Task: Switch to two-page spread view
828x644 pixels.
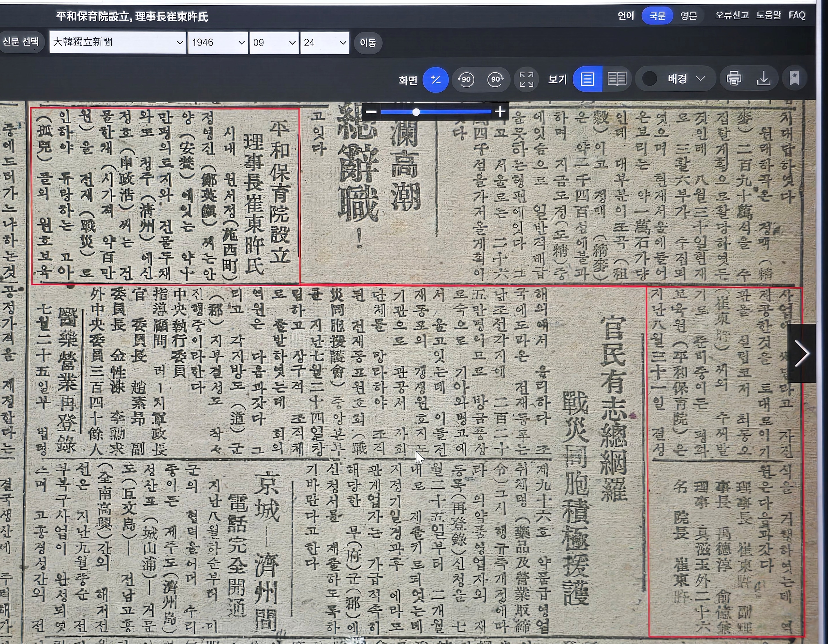Action: pos(617,79)
